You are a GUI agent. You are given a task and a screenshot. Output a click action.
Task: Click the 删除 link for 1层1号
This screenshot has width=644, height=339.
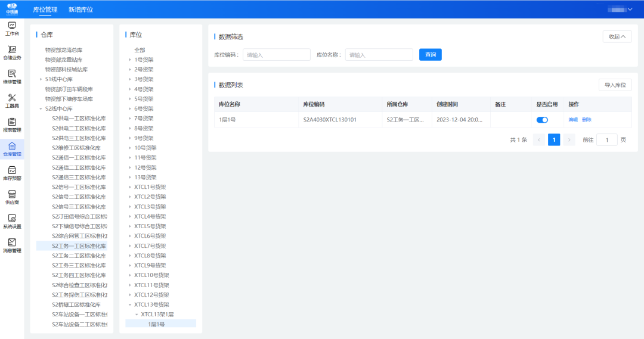587,120
